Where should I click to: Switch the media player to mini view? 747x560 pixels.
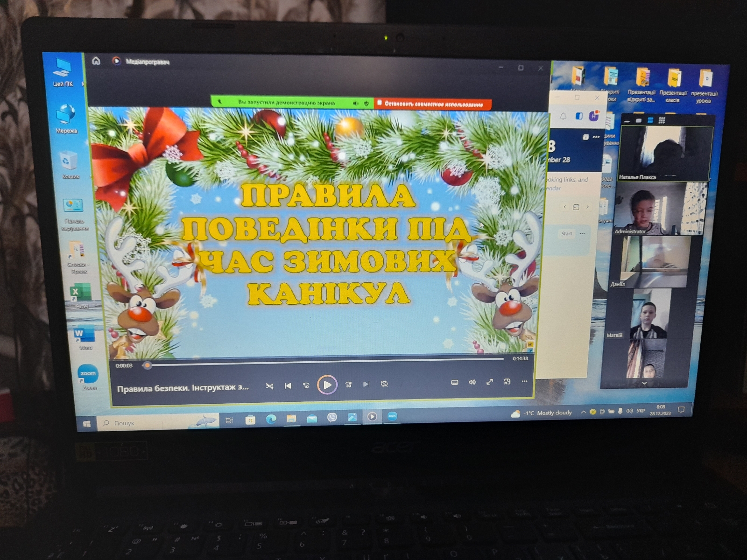507,381
